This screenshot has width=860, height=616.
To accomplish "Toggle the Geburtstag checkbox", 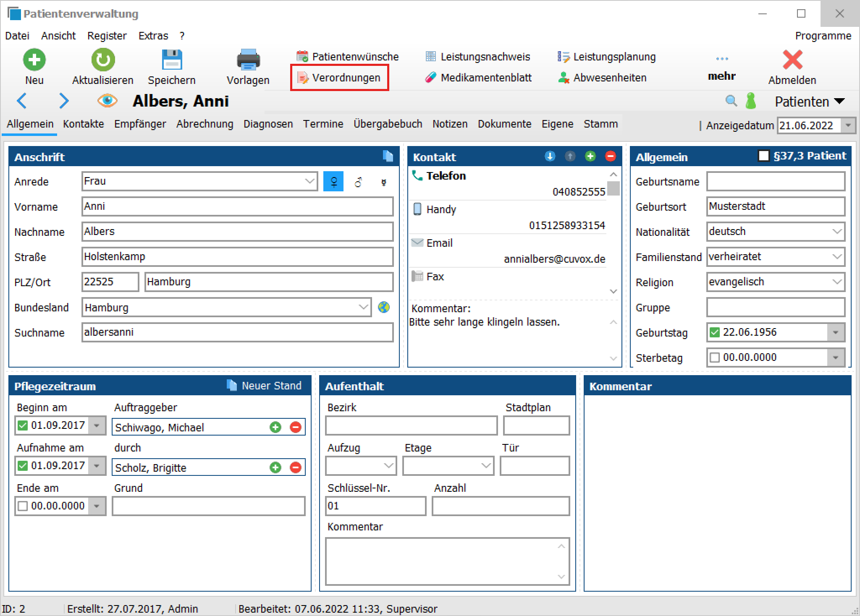I will (x=714, y=332).
